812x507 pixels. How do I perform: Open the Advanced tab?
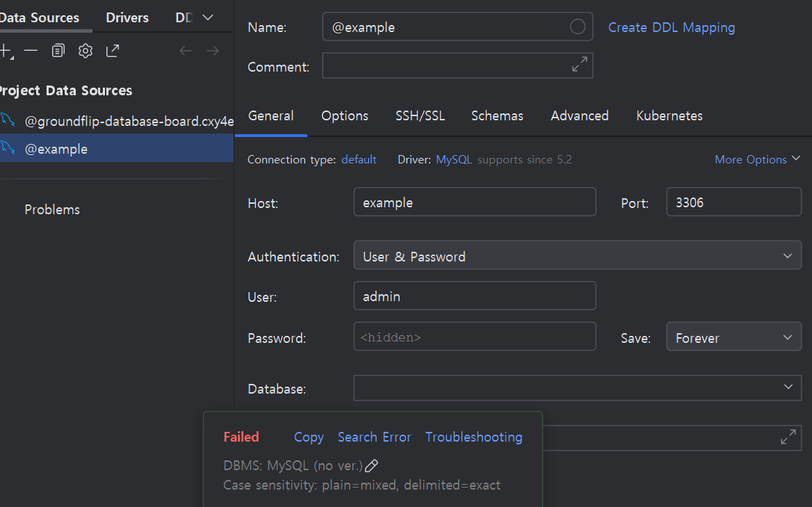(x=580, y=115)
